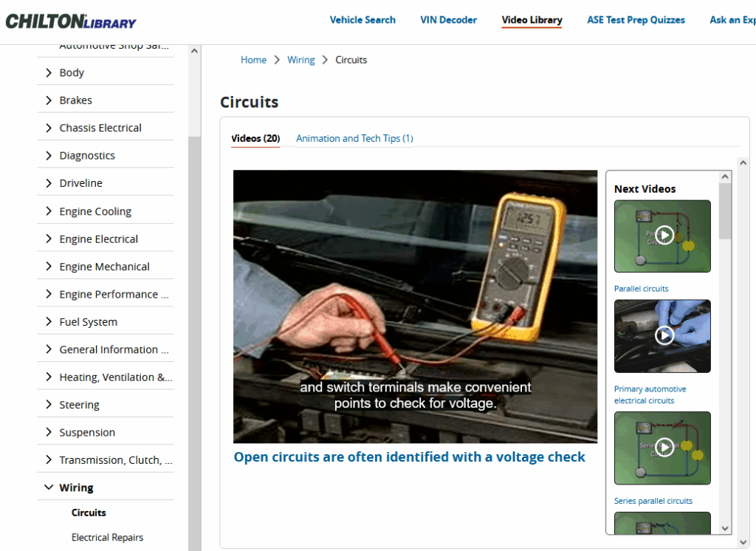The image size is (756, 551).
Task: Click the Circuits breadcrumb text
Action: click(x=351, y=60)
